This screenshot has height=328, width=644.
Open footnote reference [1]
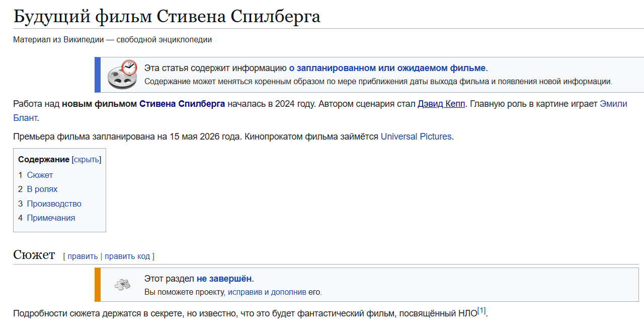(x=481, y=311)
